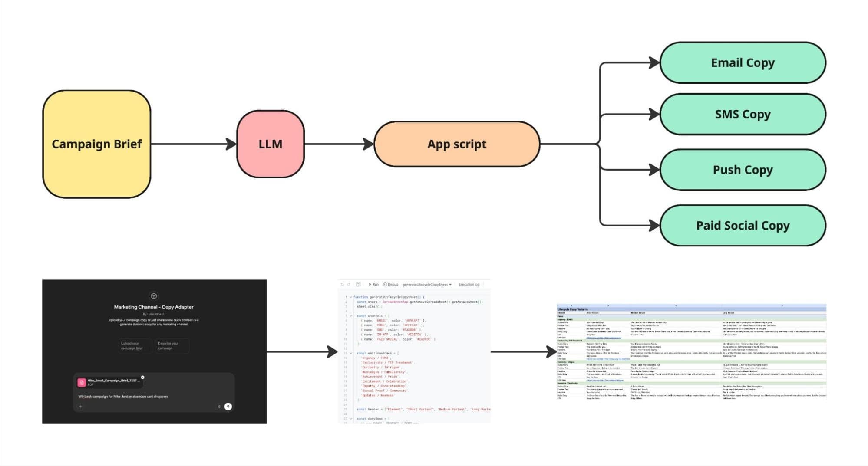Collapse the channels array fold arrow
The image size is (868, 466).
point(351,316)
